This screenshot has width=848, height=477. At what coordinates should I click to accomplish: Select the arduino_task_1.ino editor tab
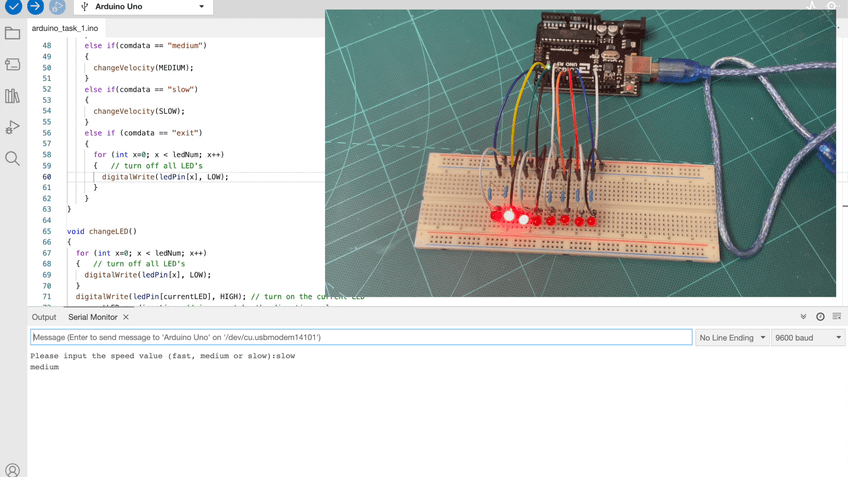pos(65,29)
